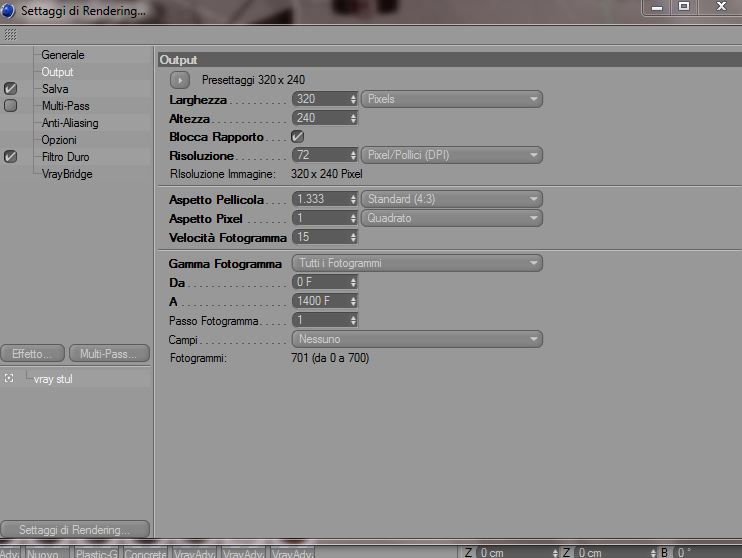This screenshot has height=558, width=742.
Task: Open the Presettaggi preset arrow button
Action: (180, 80)
